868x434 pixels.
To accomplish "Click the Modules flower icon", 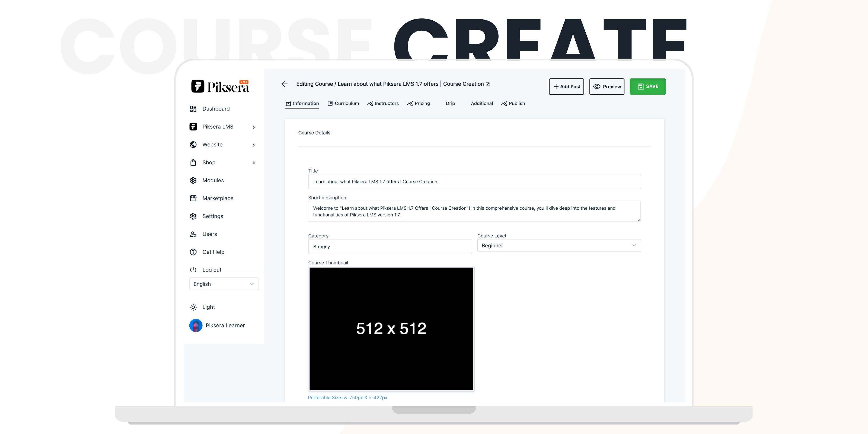I will (193, 181).
